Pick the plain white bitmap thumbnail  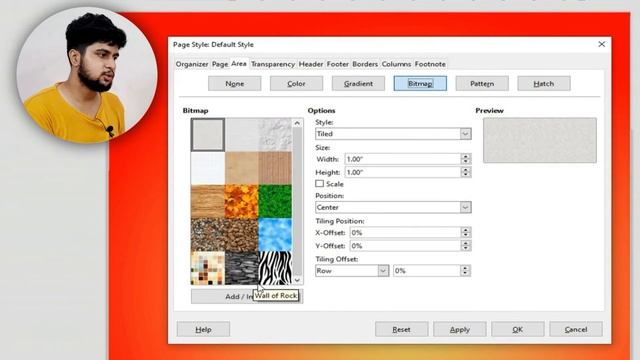point(208,168)
